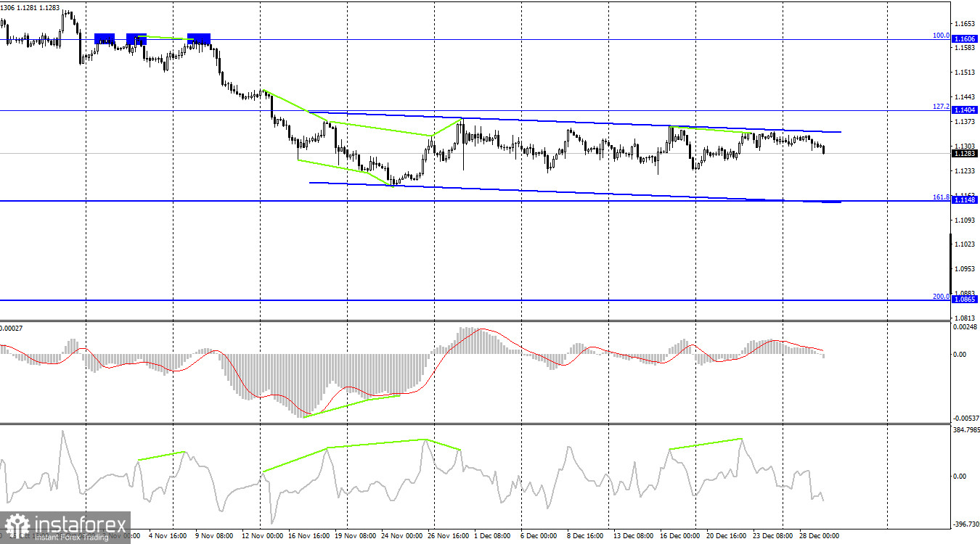Click the 1.1023 price axis value

tap(965, 244)
